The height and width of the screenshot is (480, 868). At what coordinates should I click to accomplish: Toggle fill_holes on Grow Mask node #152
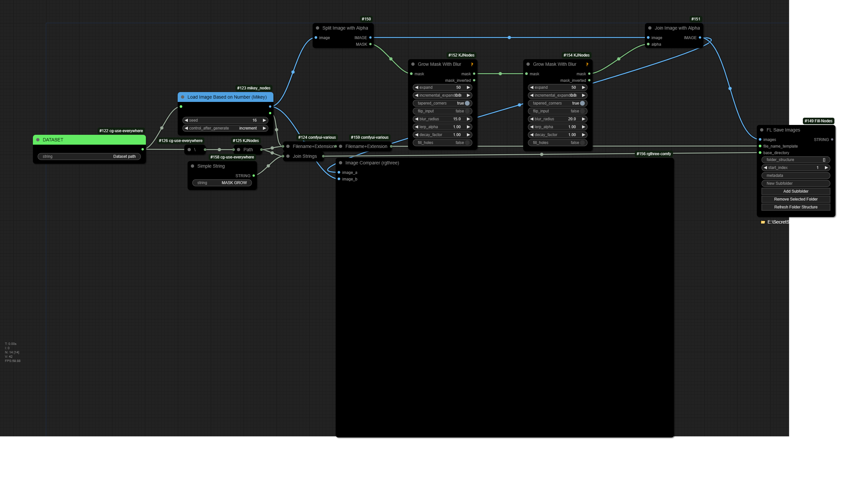(x=443, y=143)
